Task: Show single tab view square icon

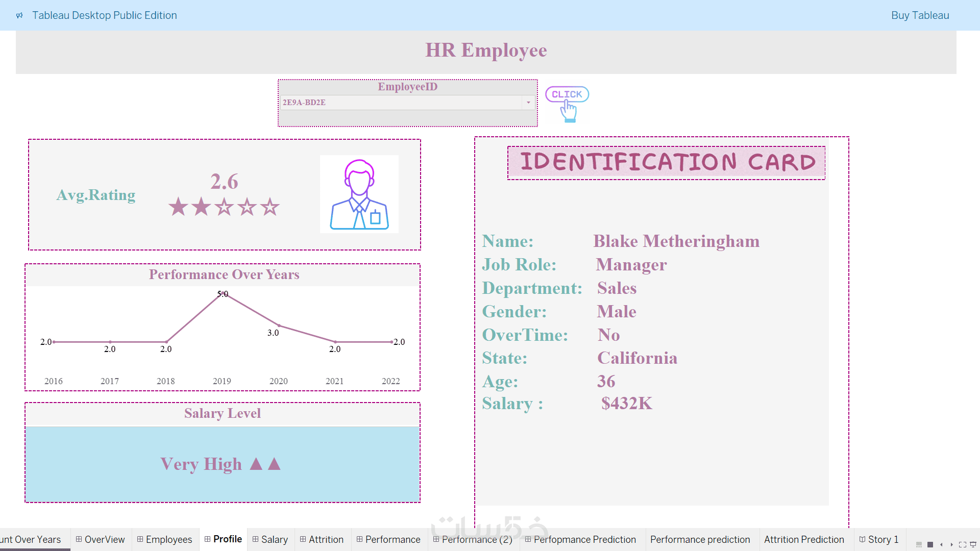Action: coord(930,544)
